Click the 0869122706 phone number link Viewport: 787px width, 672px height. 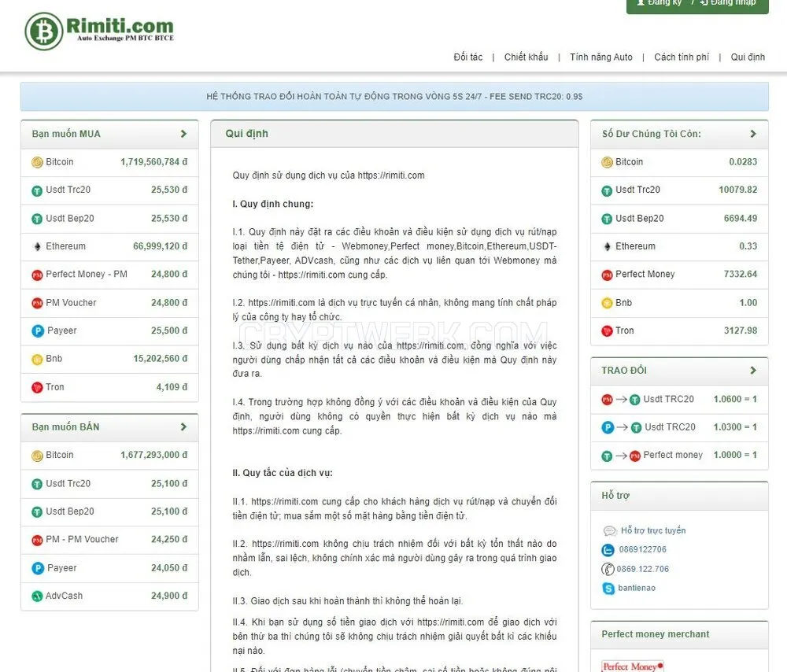pyautogui.click(x=642, y=549)
